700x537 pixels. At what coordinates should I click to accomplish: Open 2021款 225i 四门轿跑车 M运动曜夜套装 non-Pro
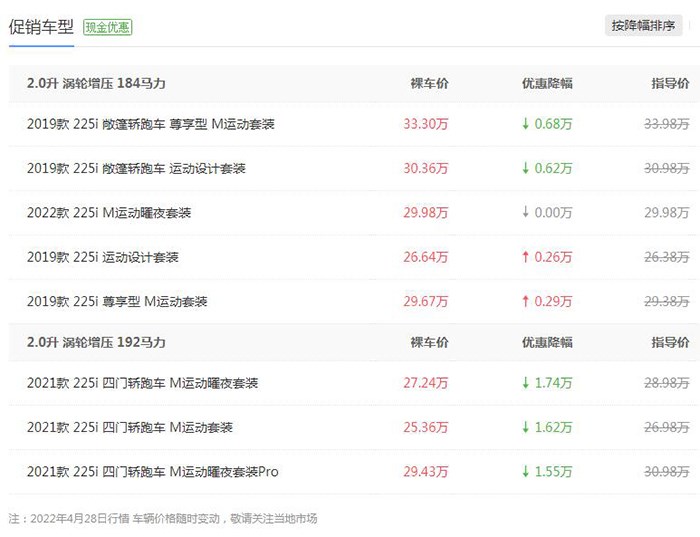coord(142,383)
